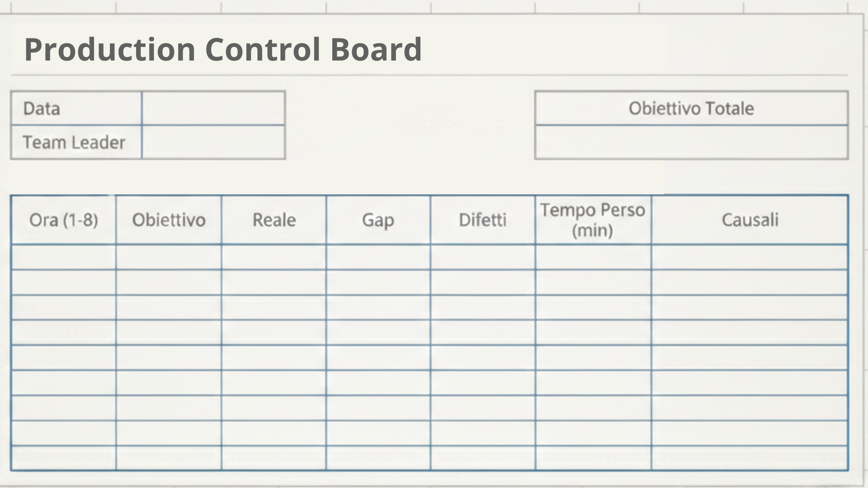Select the Difetti column header

[x=482, y=220]
